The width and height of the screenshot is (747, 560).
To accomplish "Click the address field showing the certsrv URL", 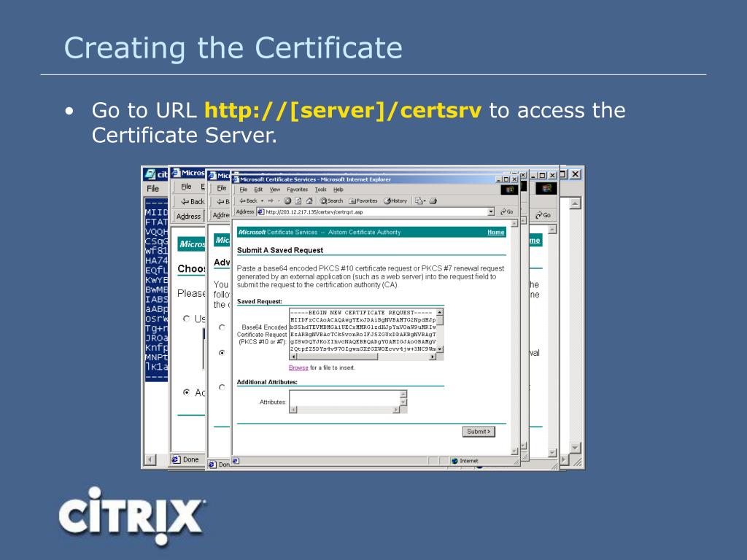I will pos(376,212).
